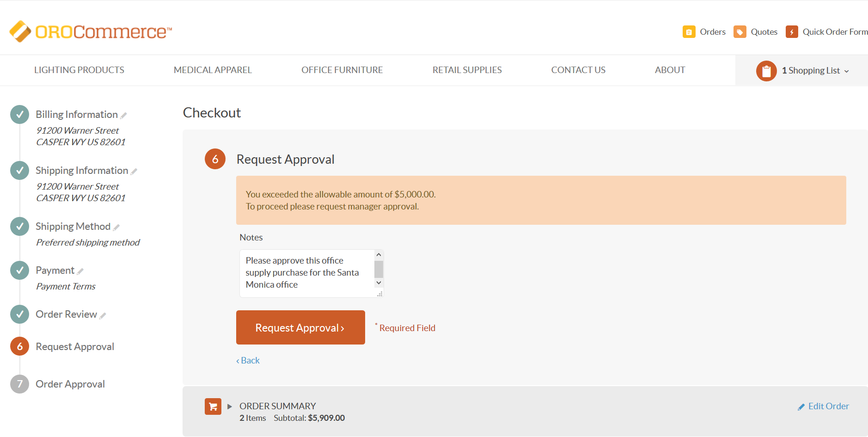
Task: Open the Quotes tag icon
Action: pos(740,32)
